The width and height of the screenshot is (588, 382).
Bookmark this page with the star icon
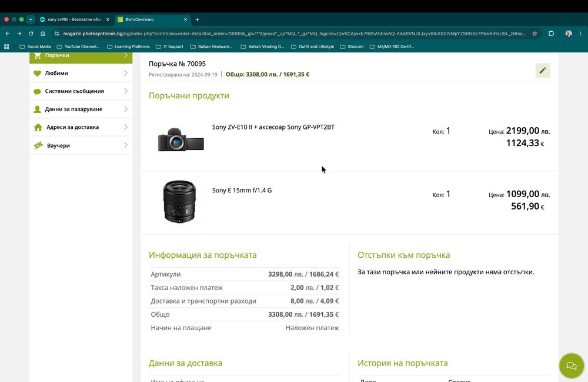click(x=534, y=34)
